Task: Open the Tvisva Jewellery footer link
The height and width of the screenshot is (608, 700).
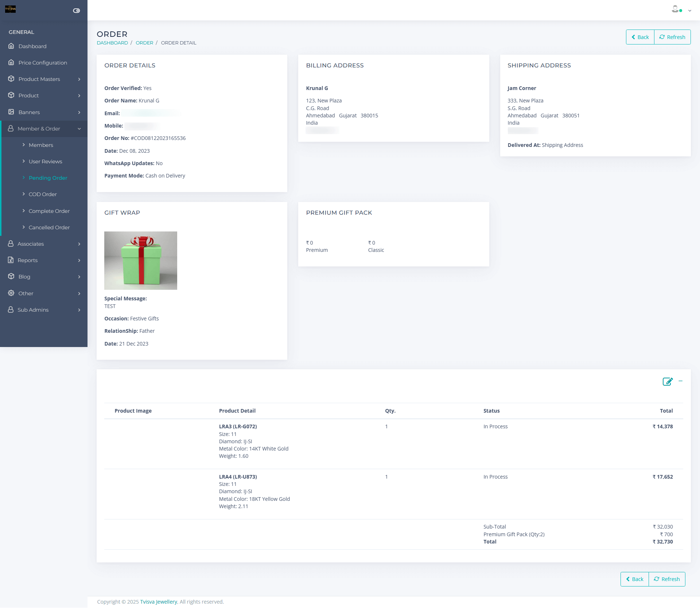Action: pos(159,602)
